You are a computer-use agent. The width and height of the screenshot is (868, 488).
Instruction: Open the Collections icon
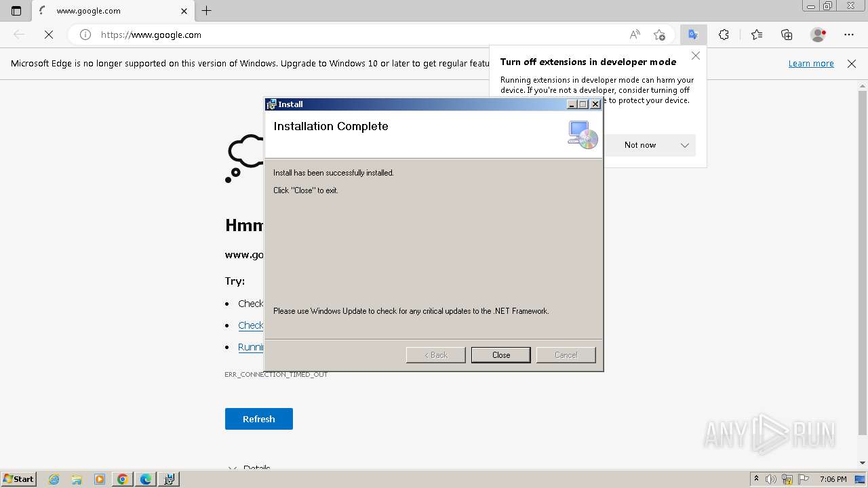coord(787,35)
